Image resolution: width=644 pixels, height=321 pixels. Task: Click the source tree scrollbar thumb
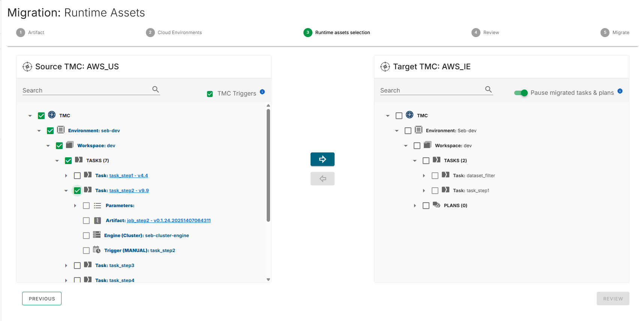point(268,165)
